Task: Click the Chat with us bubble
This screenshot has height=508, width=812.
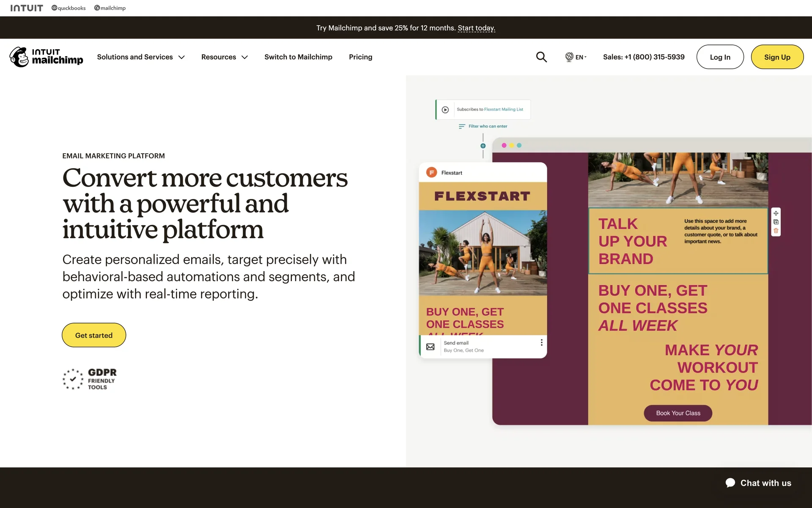Action: click(758, 483)
